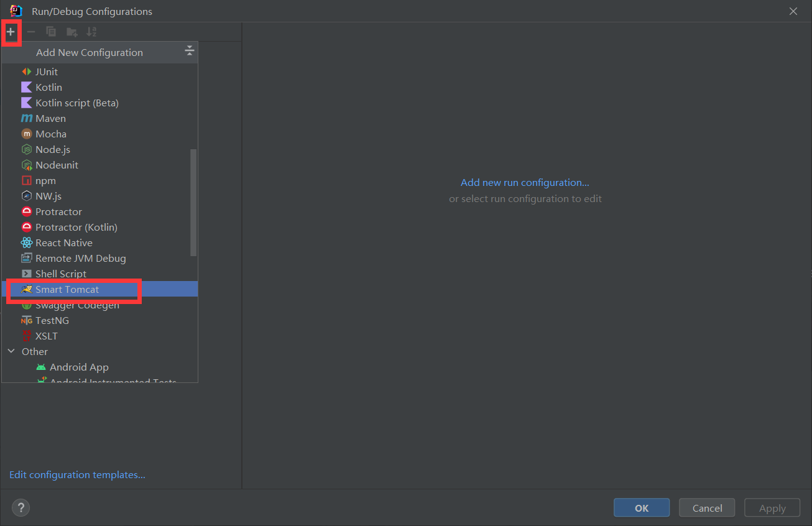
Task: Click the Protractor (Kotlin) icon
Action: (26, 227)
